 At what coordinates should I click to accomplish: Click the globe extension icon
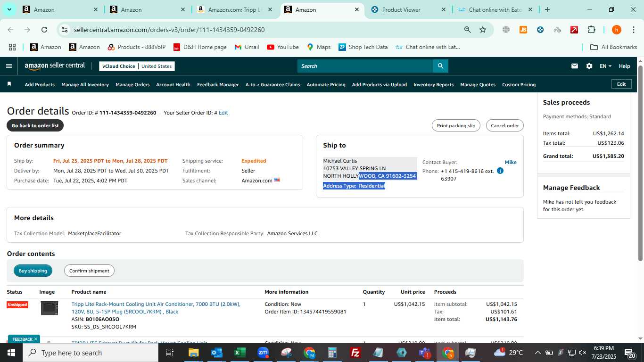(x=506, y=30)
